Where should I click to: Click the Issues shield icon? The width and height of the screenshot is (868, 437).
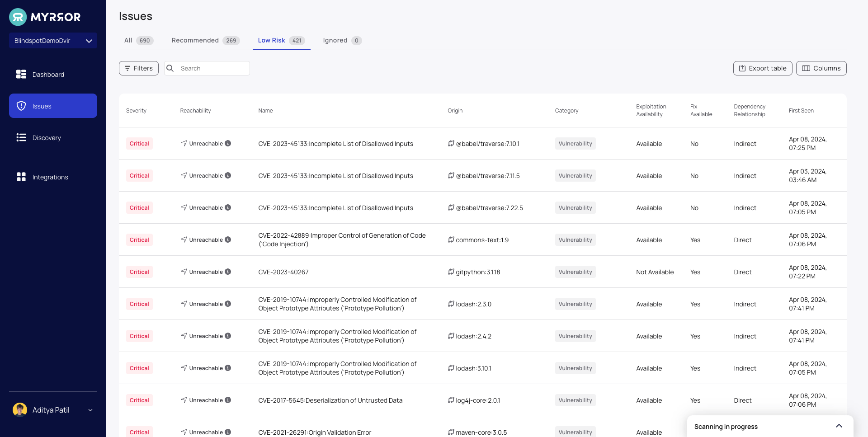[x=21, y=106]
